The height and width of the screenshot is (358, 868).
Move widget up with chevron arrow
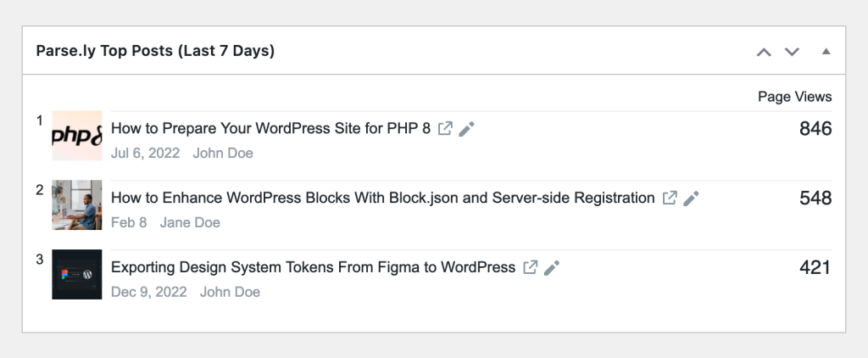[x=764, y=52]
